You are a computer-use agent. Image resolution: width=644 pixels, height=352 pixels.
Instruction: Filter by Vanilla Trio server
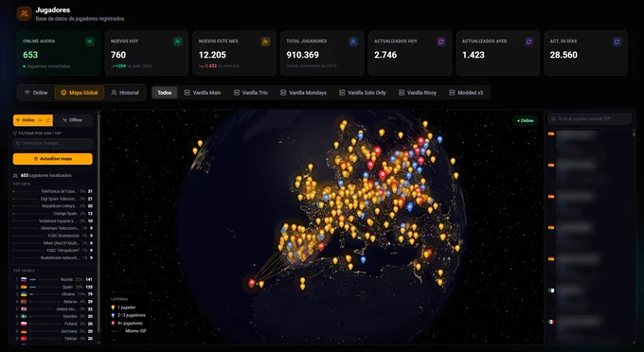[x=251, y=93]
